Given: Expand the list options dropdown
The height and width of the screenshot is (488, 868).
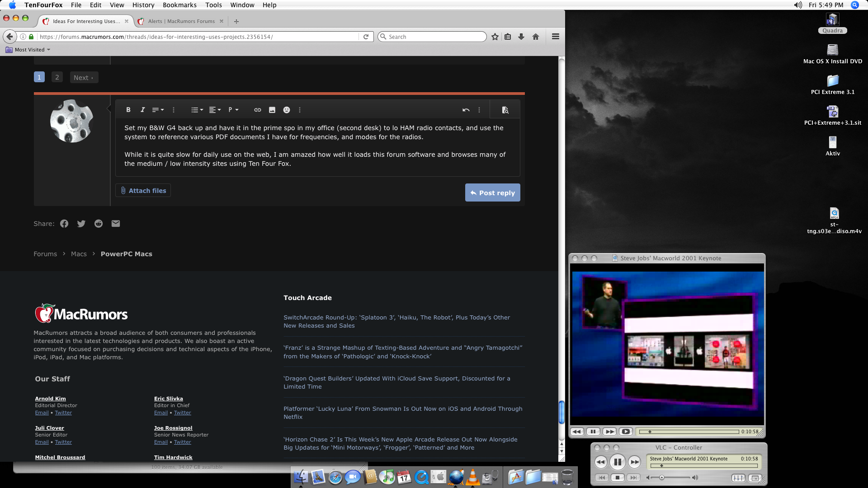Looking at the screenshot, I should (x=197, y=110).
